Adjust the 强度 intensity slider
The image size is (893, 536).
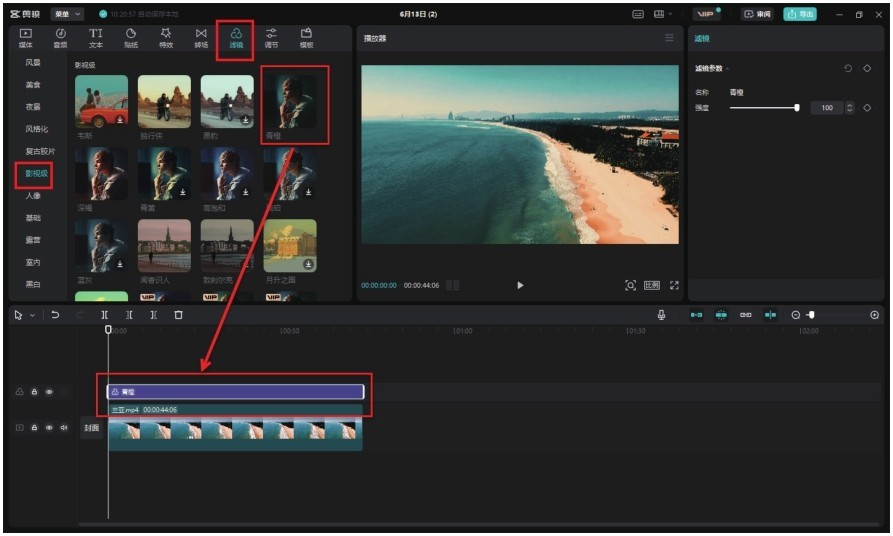click(765, 108)
